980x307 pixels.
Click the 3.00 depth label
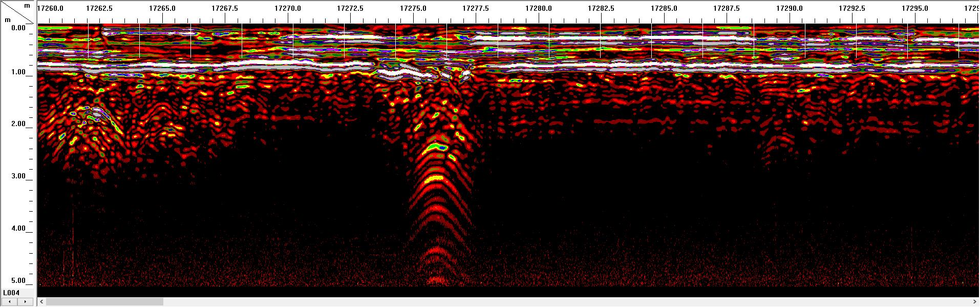coord(18,176)
